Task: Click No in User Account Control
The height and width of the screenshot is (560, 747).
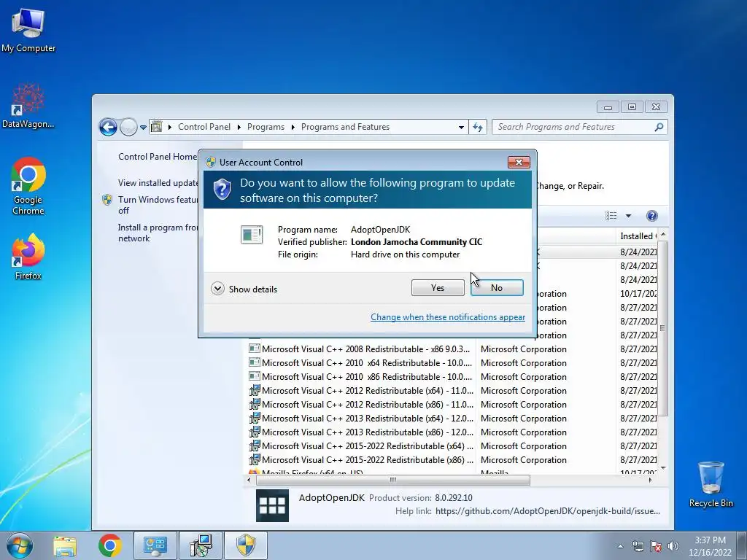Action: [x=497, y=287]
